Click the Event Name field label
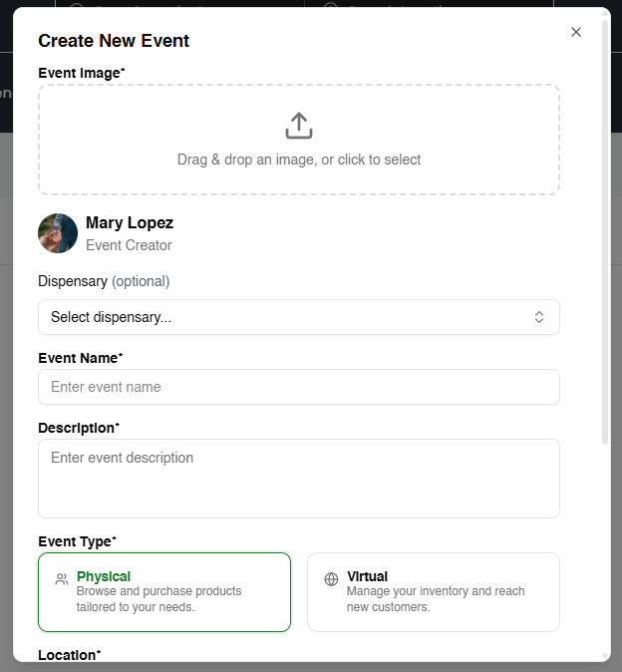This screenshot has width=622, height=672. coord(80,358)
